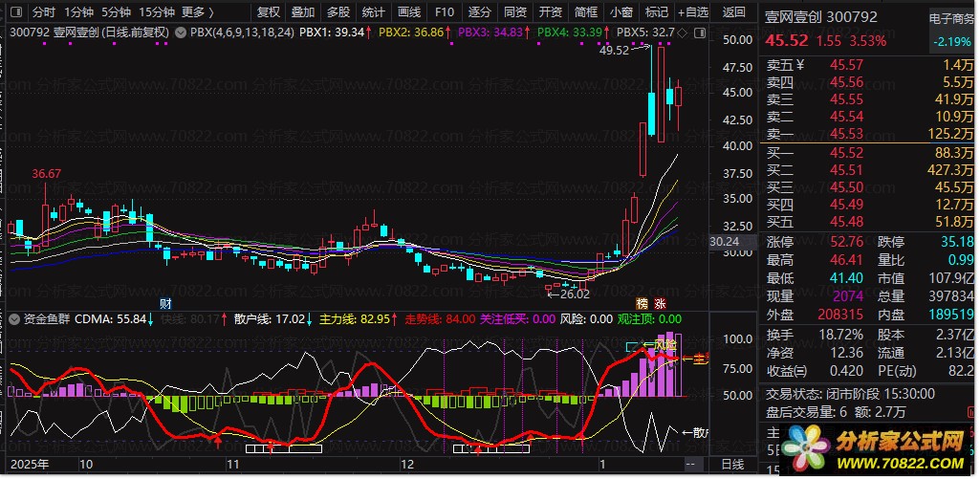Click 榜 ranking marker on chart

pos(642,303)
